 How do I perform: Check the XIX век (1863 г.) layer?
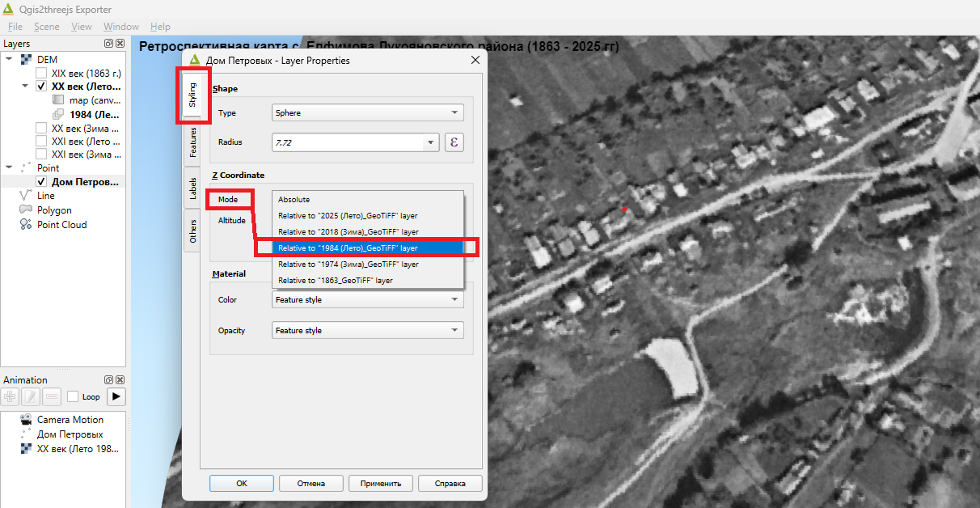(41, 73)
